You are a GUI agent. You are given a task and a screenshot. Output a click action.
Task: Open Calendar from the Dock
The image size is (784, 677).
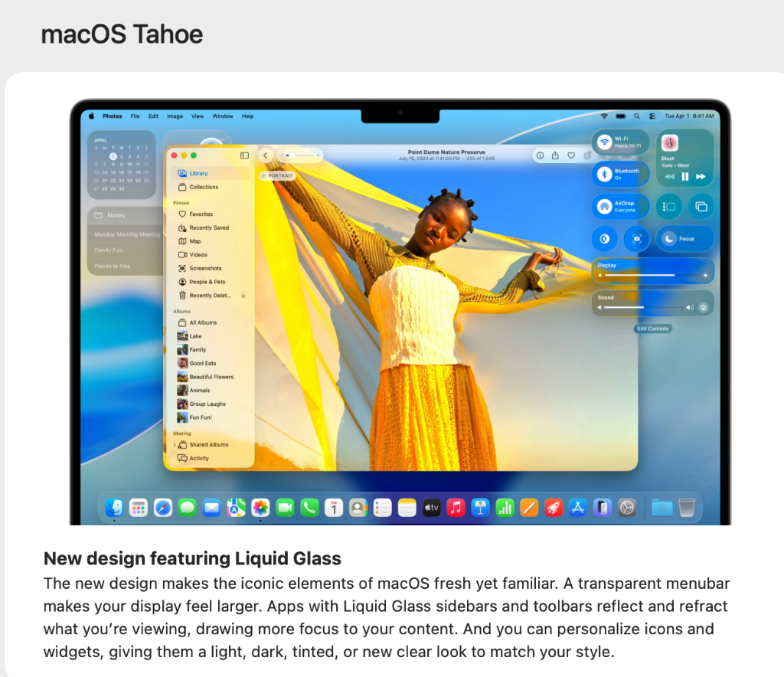coord(334,508)
